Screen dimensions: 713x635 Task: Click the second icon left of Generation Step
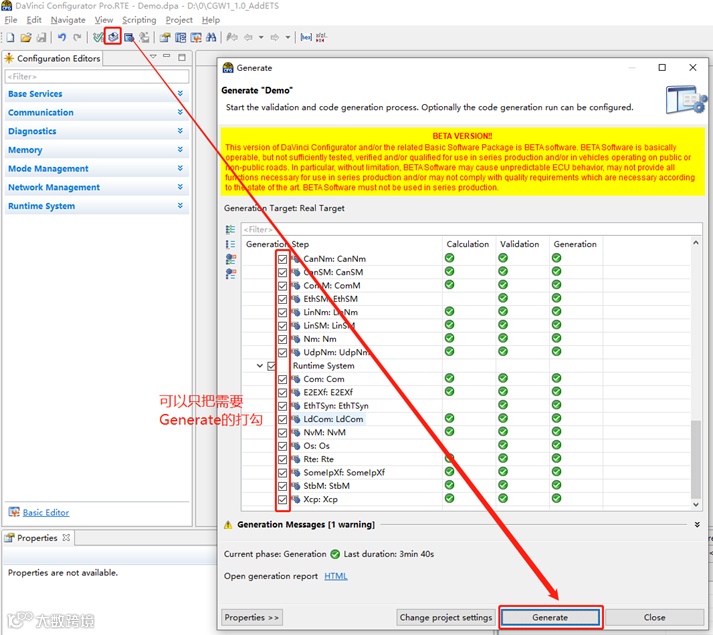tap(231, 244)
